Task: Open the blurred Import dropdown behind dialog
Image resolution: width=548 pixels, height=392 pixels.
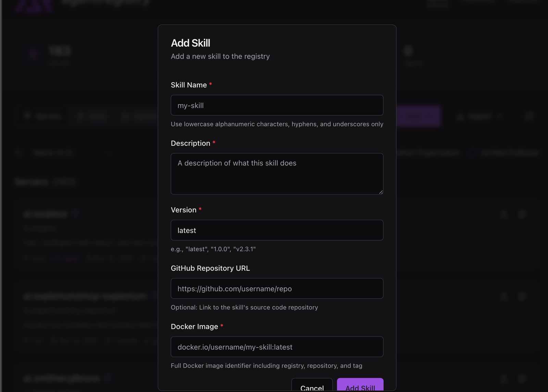Action: coord(480,117)
